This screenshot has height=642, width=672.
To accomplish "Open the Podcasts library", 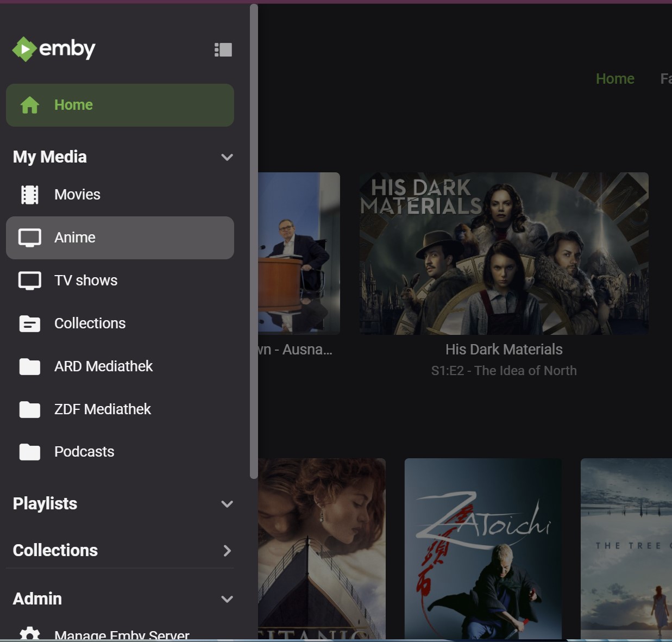I will [x=84, y=452].
